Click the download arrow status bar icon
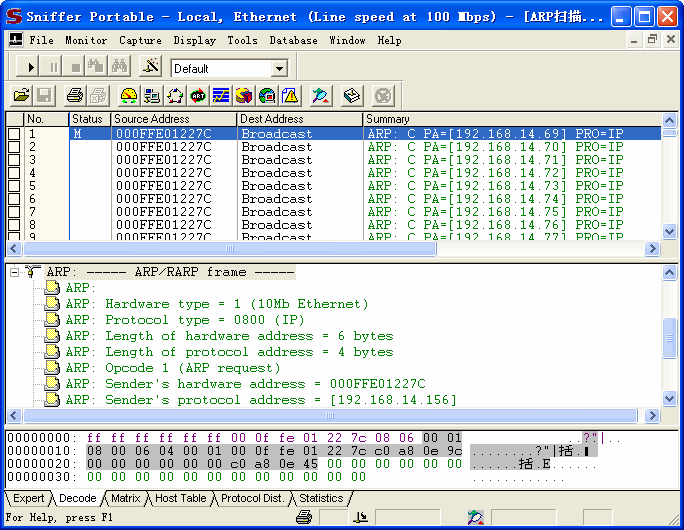Image resolution: width=684 pixels, height=530 pixels. [x=360, y=517]
